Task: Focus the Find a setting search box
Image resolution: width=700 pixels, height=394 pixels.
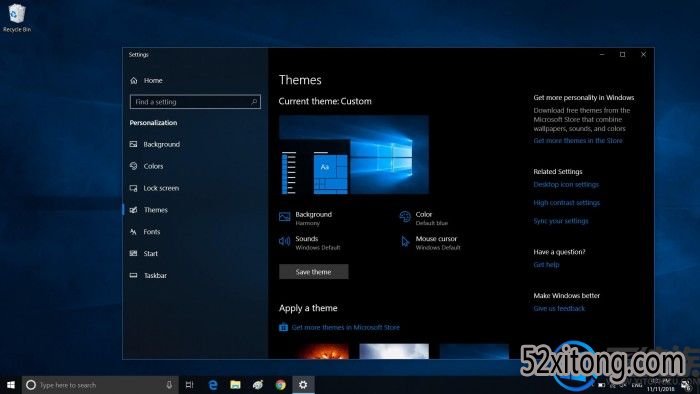Action: 195,102
